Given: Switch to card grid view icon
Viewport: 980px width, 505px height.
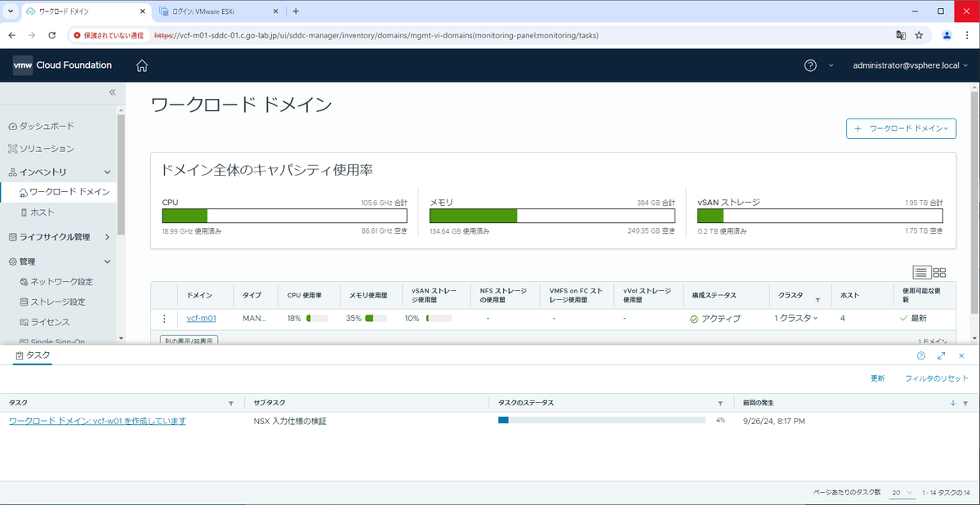Looking at the screenshot, I should tap(939, 272).
